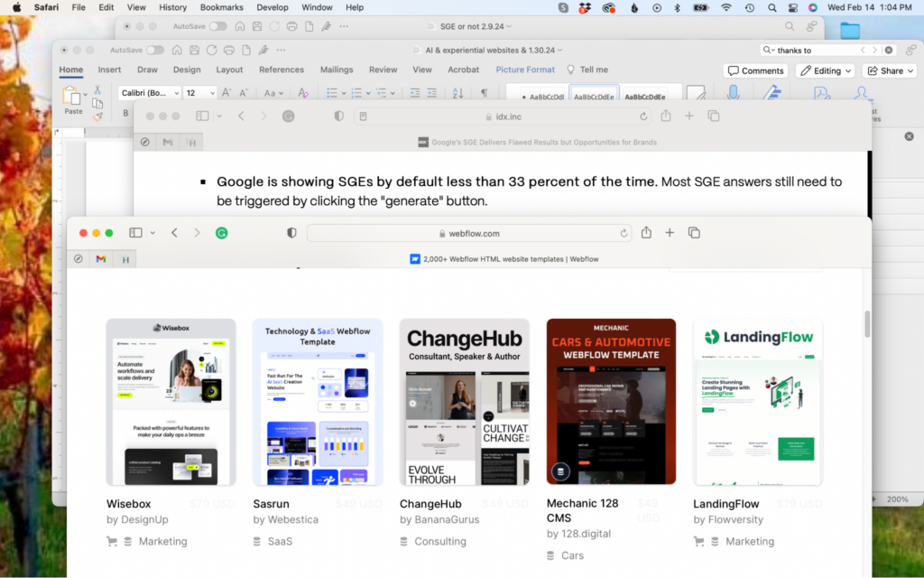This screenshot has width=924, height=578.
Task: Click the SaaS category under Sasrun
Action: click(x=280, y=542)
